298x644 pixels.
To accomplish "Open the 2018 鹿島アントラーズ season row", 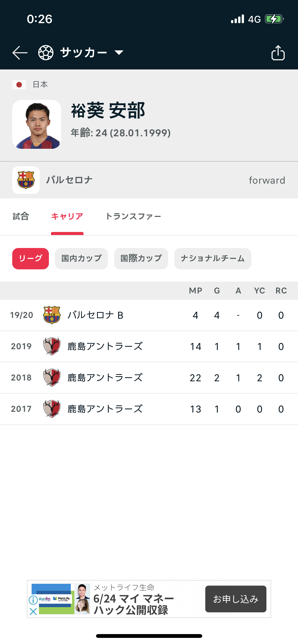I will [x=149, y=378].
